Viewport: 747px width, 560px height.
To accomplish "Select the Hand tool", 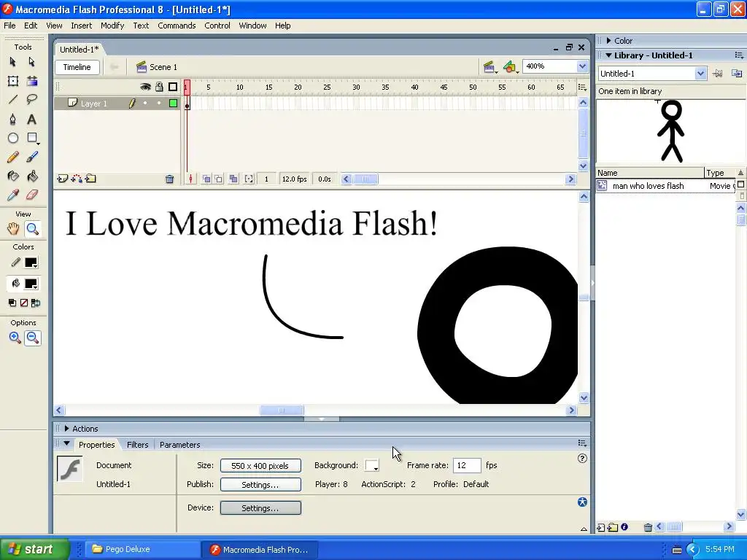I will [13, 229].
